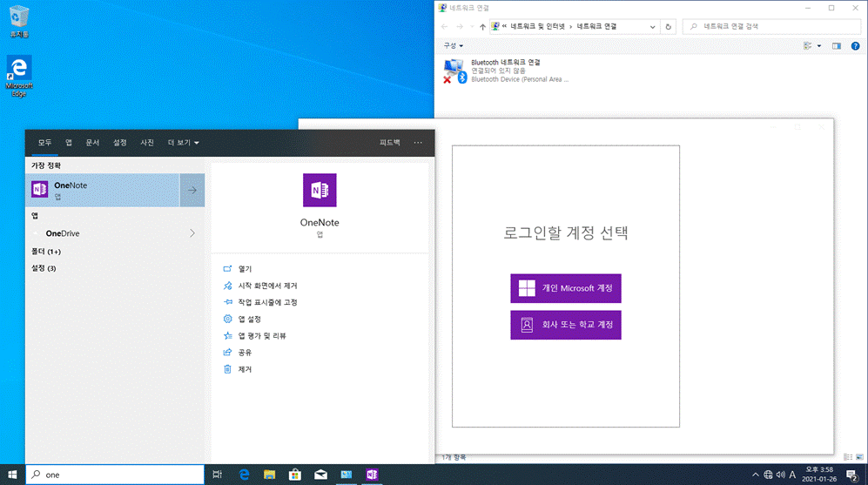Switch to the 설정 search tab
The width and height of the screenshot is (868, 485).
pos(119,142)
